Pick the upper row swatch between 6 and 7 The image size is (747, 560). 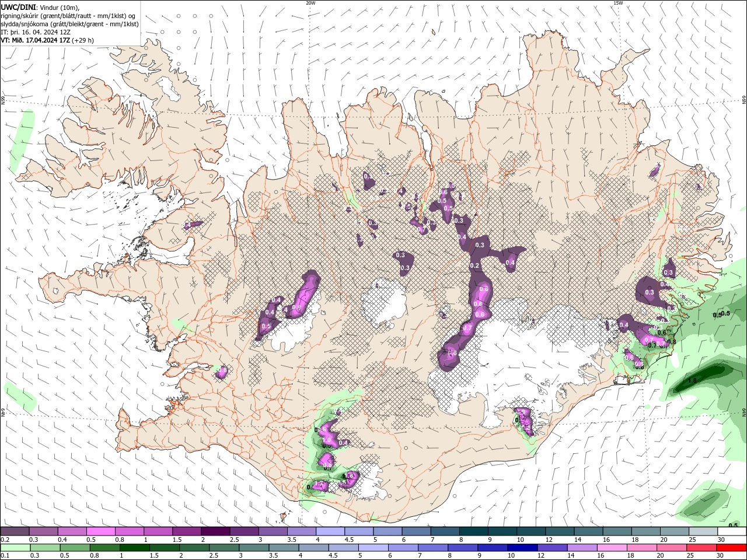click(417, 531)
